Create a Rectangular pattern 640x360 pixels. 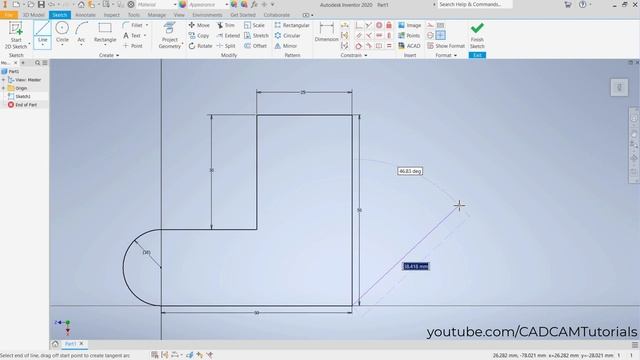click(x=292, y=25)
